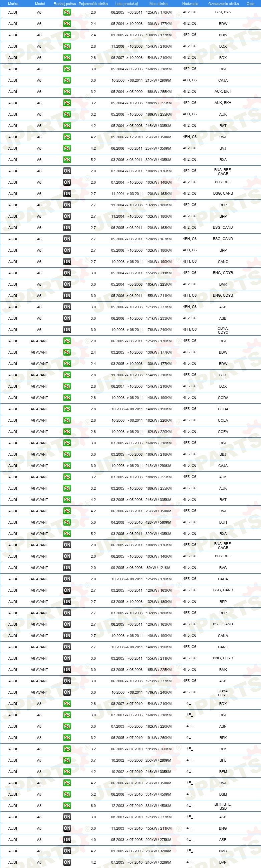Click the petrol icon in the A6 Avant BPJ row
The height and width of the screenshot is (868, 261).
(67, 341)
